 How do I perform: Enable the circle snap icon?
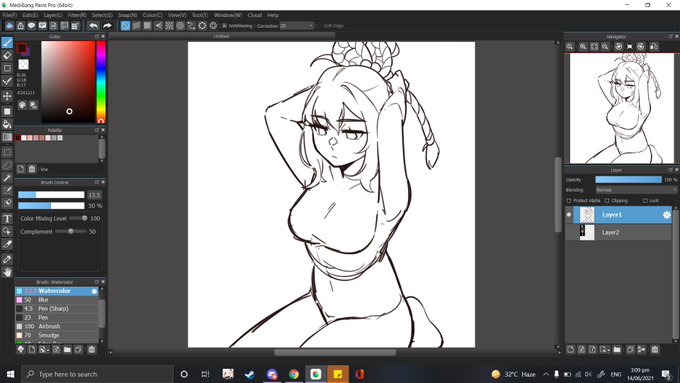click(180, 26)
